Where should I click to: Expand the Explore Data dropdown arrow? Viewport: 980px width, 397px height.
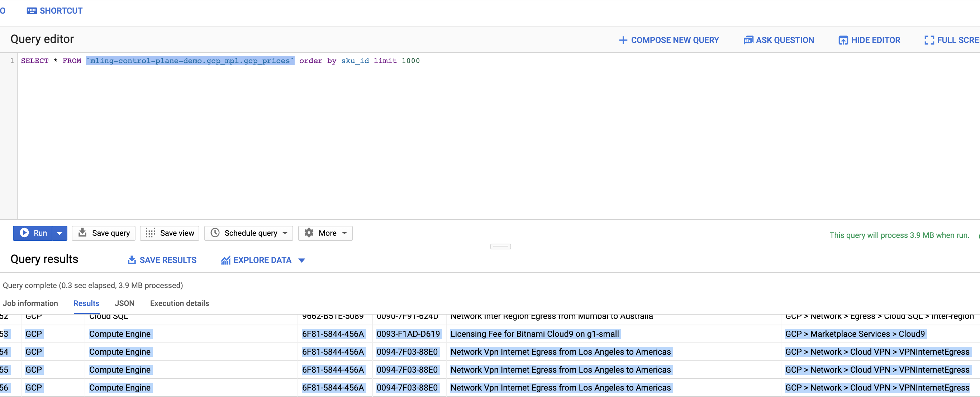[x=302, y=260]
